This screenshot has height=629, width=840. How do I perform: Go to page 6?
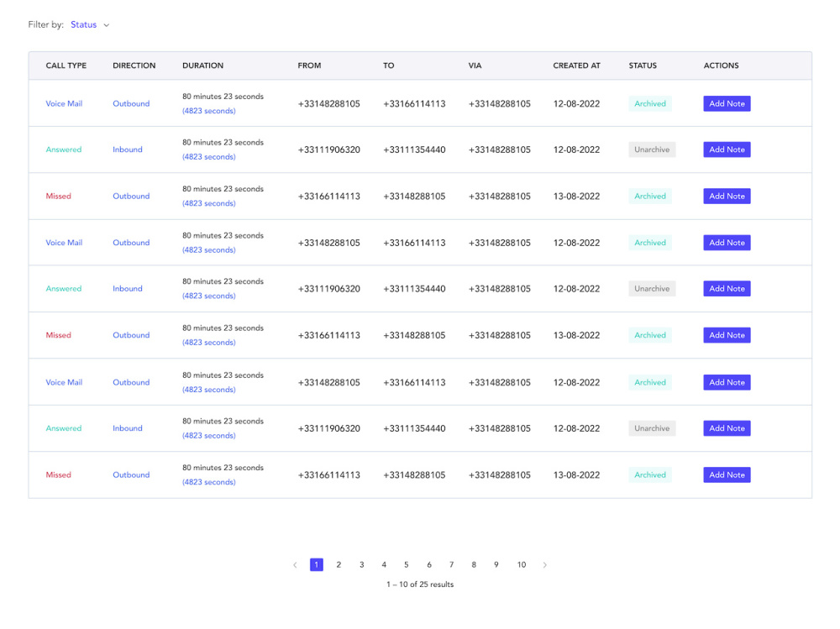[429, 564]
